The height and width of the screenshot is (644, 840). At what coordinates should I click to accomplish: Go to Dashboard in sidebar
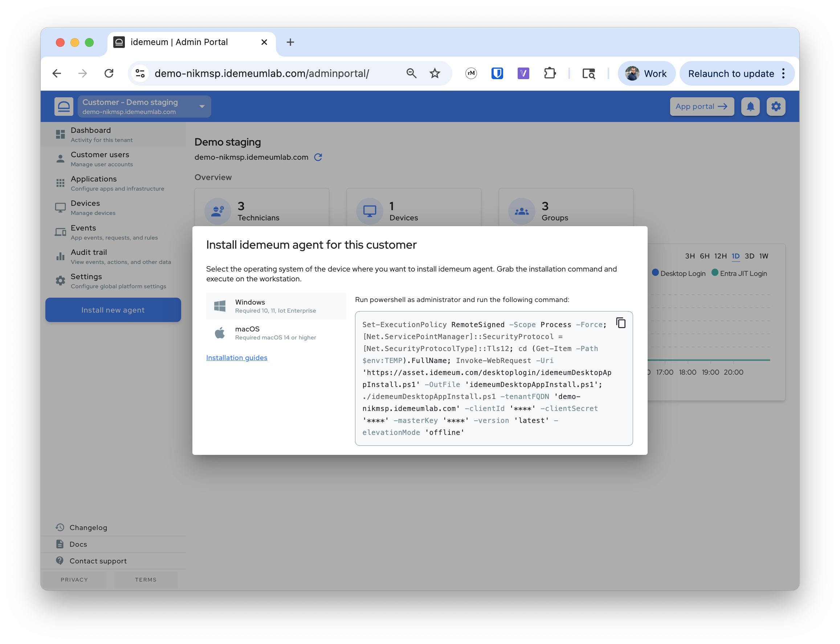(113, 135)
